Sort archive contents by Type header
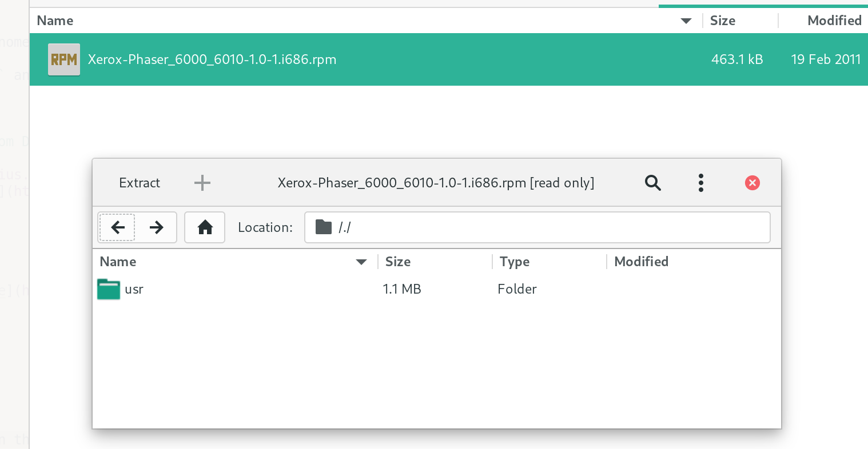Image resolution: width=868 pixels, height=449 pixels. pos(515,262)
